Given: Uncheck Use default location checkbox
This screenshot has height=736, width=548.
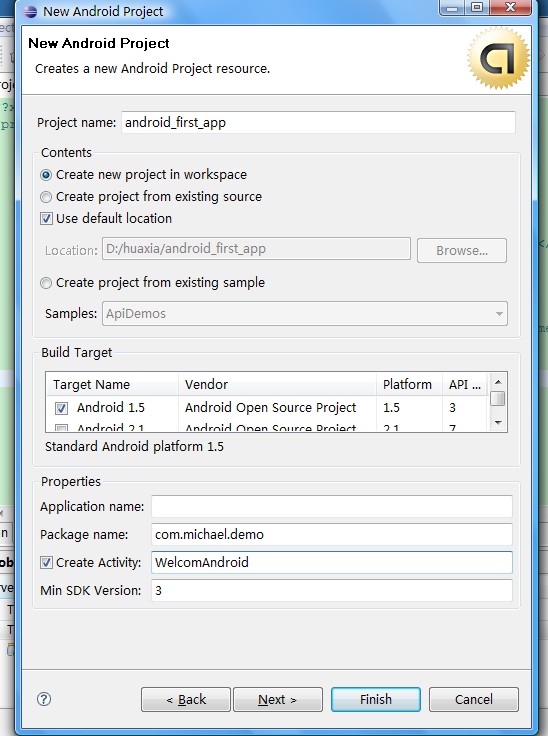Looking at the screenshot, I should coord(46,219).
